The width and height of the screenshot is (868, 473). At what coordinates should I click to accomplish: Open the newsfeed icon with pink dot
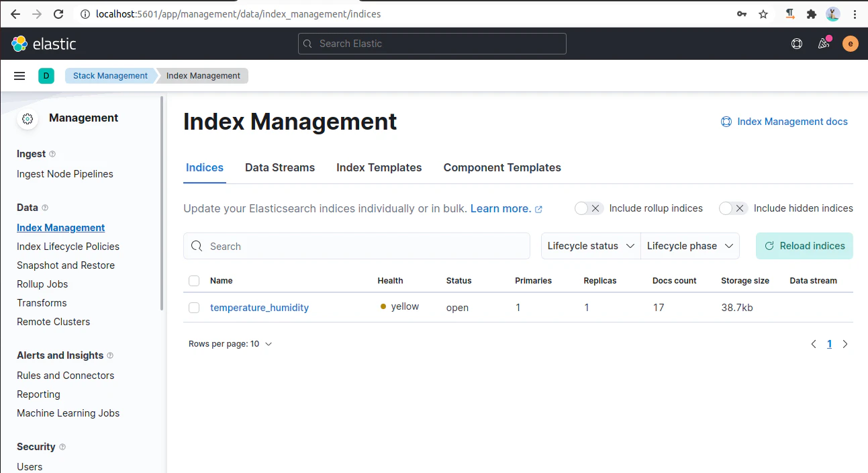pos(824,43)
